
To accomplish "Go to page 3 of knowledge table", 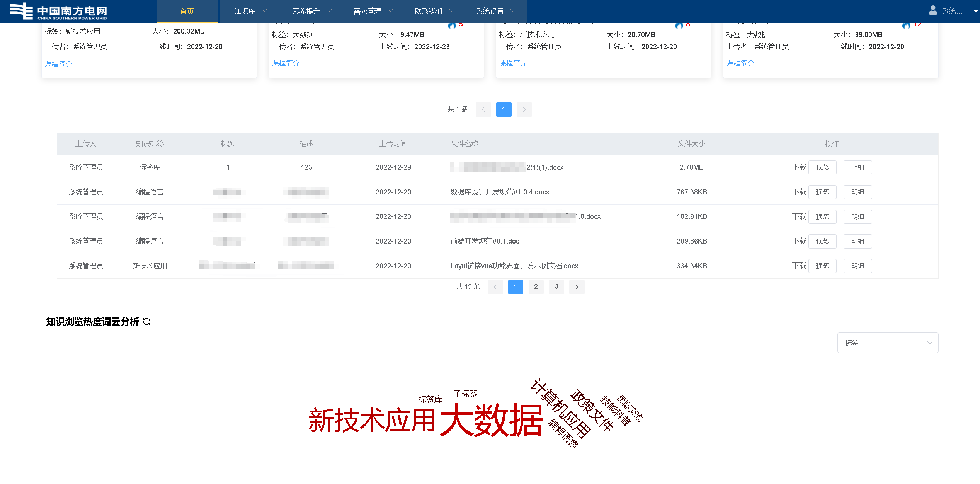I will click(556, 287).
